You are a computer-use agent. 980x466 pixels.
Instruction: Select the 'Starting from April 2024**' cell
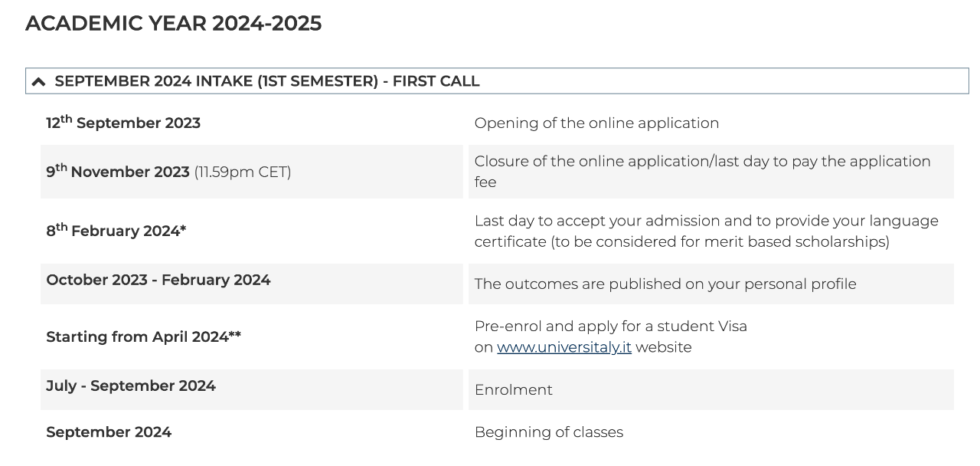[x=252, y=336]
